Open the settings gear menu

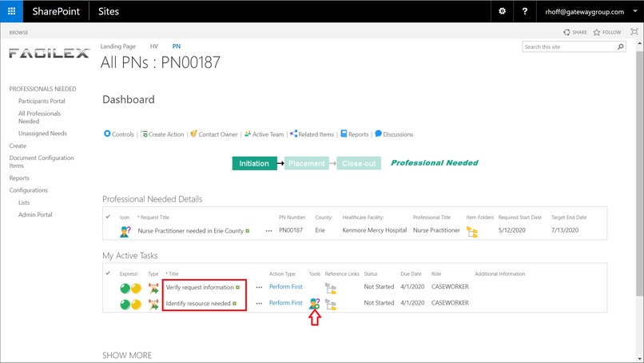click(502, 11)
